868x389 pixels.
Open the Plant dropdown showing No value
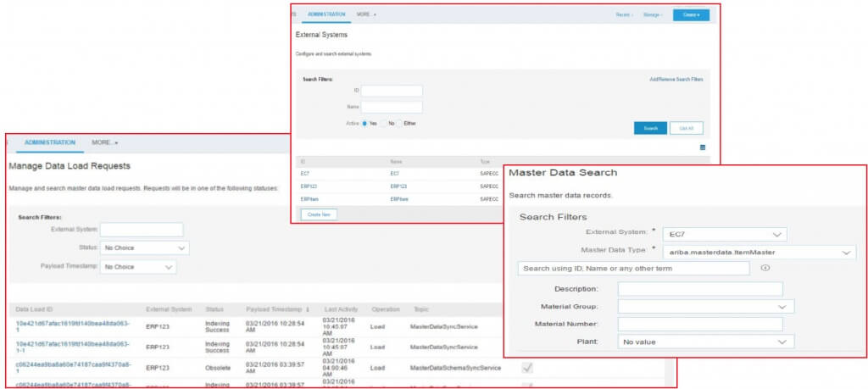click(706, 342)
